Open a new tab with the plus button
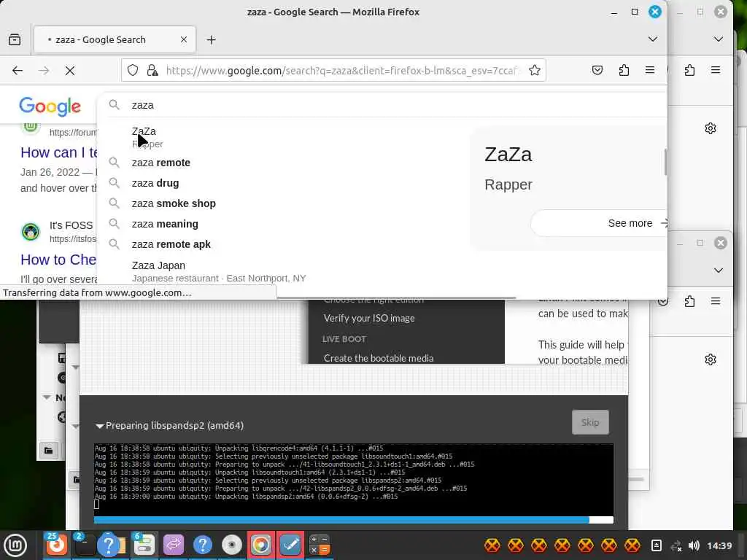 211,39
